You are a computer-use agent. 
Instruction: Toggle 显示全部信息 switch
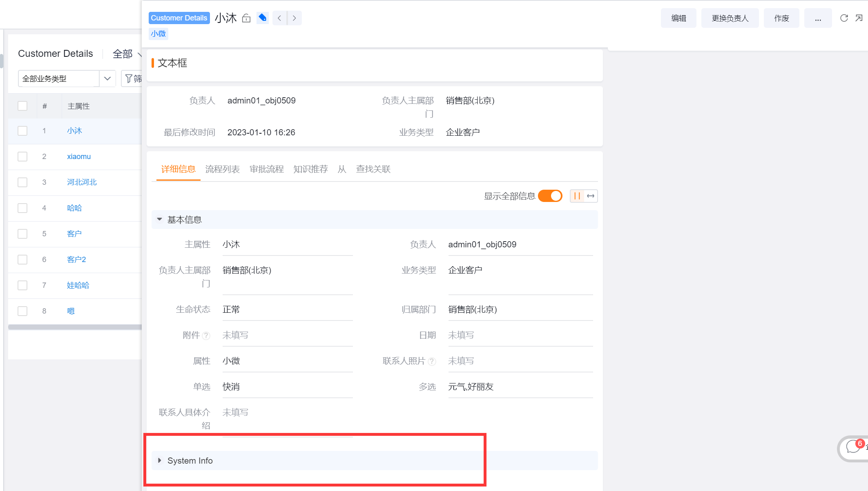coord(550,196)
